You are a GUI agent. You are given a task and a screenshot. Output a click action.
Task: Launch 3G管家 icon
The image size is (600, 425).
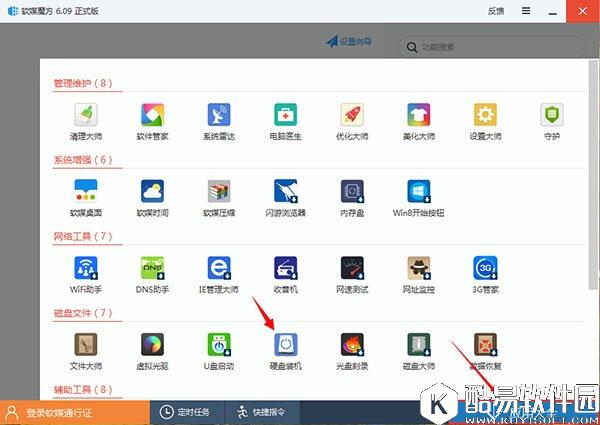coord(485,268)
